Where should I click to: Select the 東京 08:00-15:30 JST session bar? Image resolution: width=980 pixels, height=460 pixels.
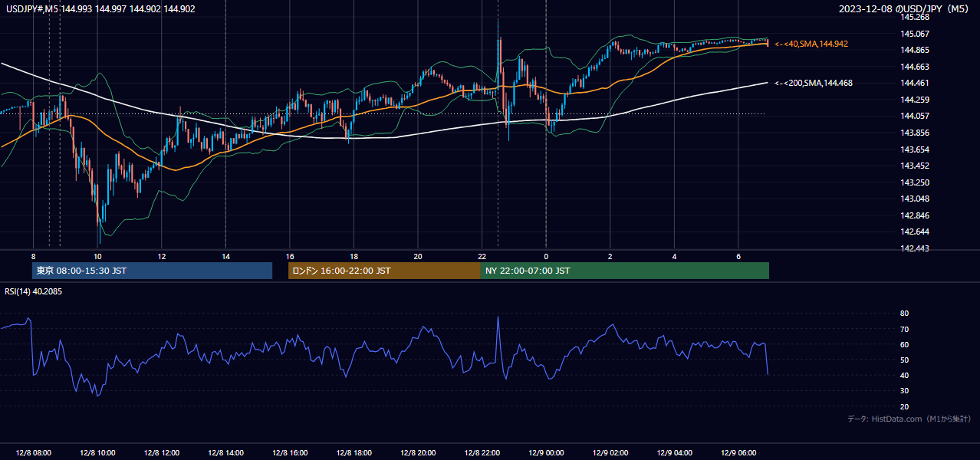152,271
